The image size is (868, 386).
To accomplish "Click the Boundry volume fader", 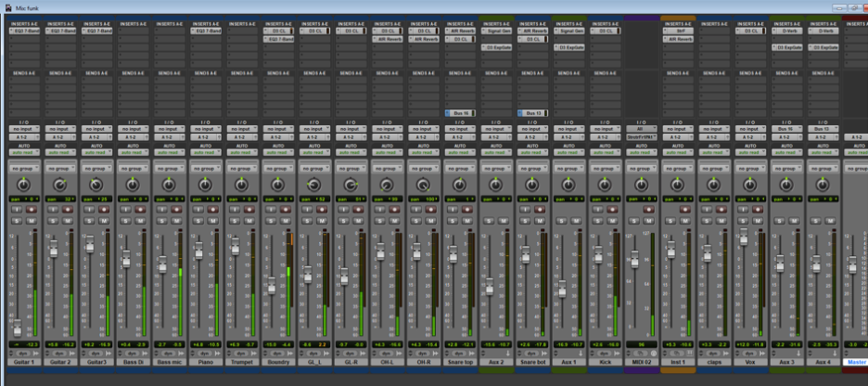I will (271, 285).
